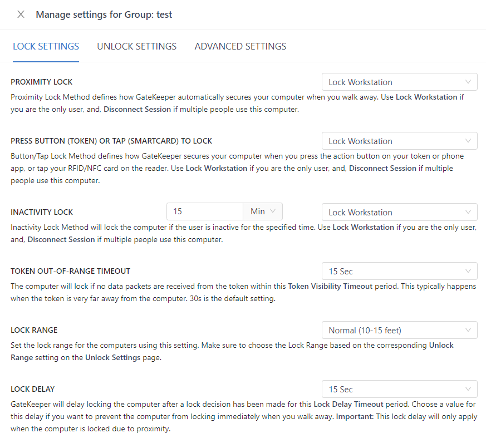Close the Manage settings dialog
This screenshot has width=486, height=448.
point(21,14)
